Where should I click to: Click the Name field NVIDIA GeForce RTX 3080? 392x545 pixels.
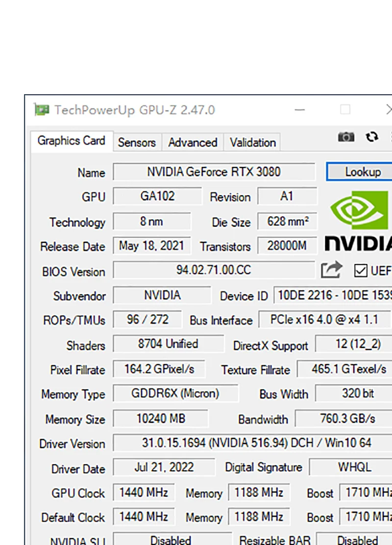(214, 172)
